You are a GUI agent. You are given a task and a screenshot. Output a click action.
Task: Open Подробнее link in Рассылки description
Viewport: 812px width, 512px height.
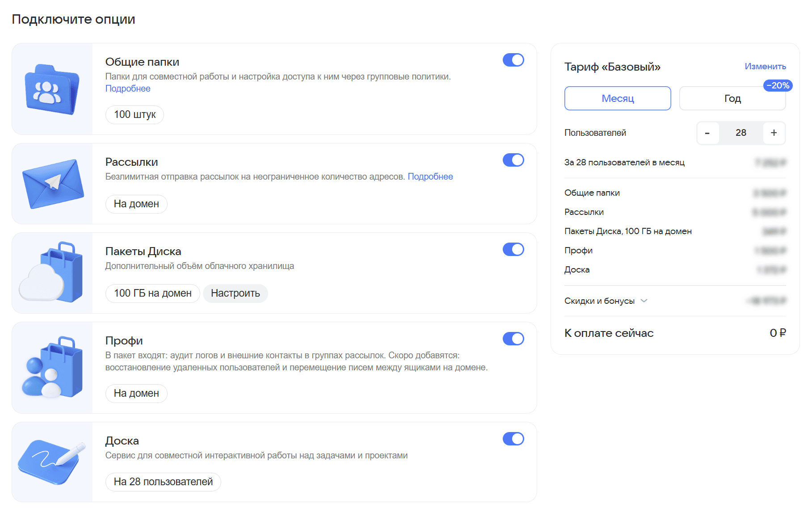430,176
